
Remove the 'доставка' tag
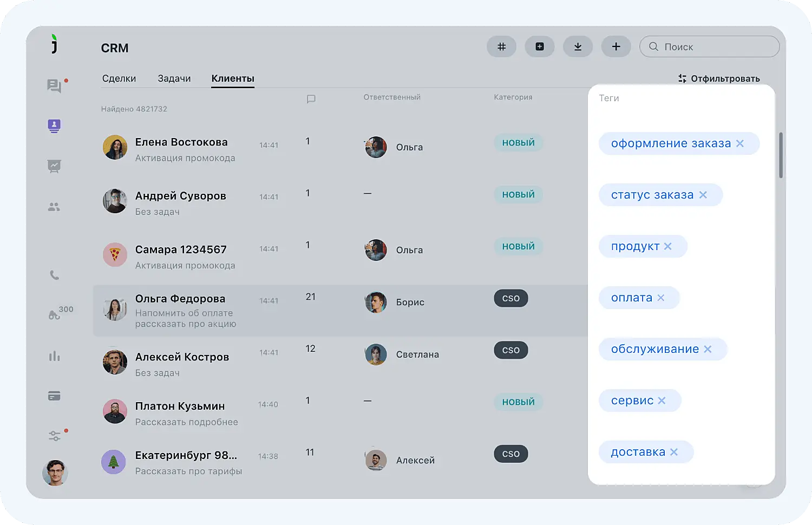coord(674,451)
